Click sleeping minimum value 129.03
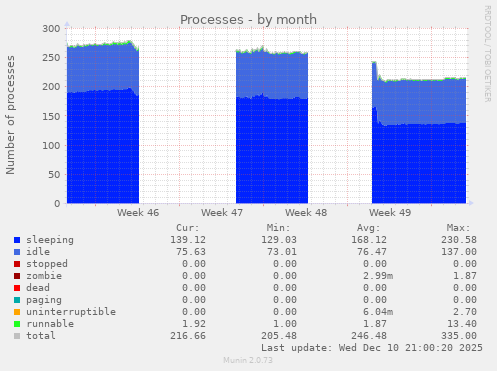 279,240
